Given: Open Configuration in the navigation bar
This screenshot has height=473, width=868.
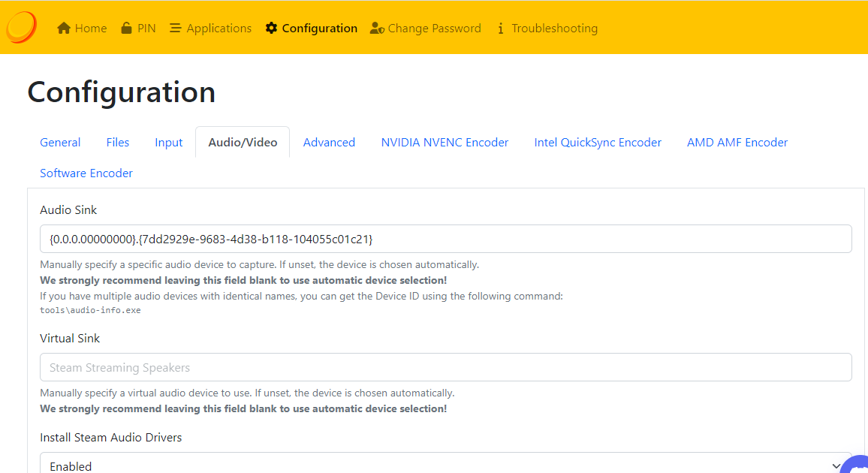Looking at the screenshot, I should coord(311,29).
